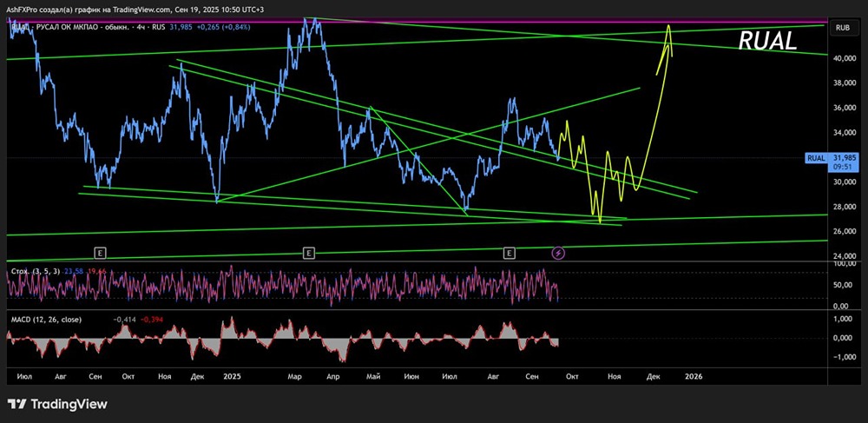
Task: Click the 2026 year label on time axis
Action: click(693, 376)
